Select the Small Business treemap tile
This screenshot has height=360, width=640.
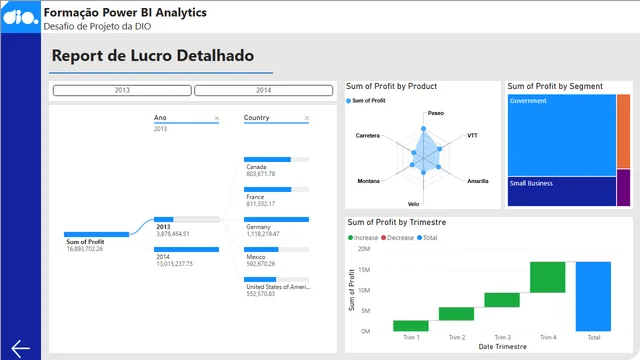pyautogui.click(x=562, y=191)
